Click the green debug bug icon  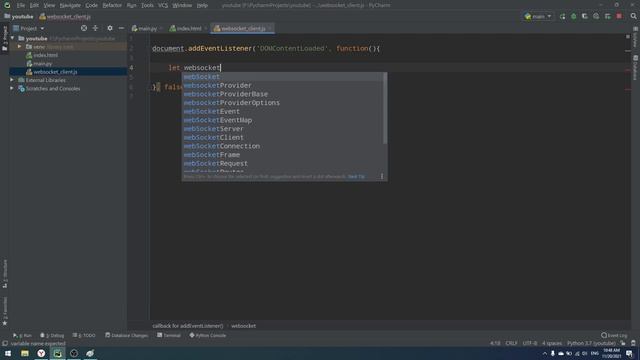573,16
